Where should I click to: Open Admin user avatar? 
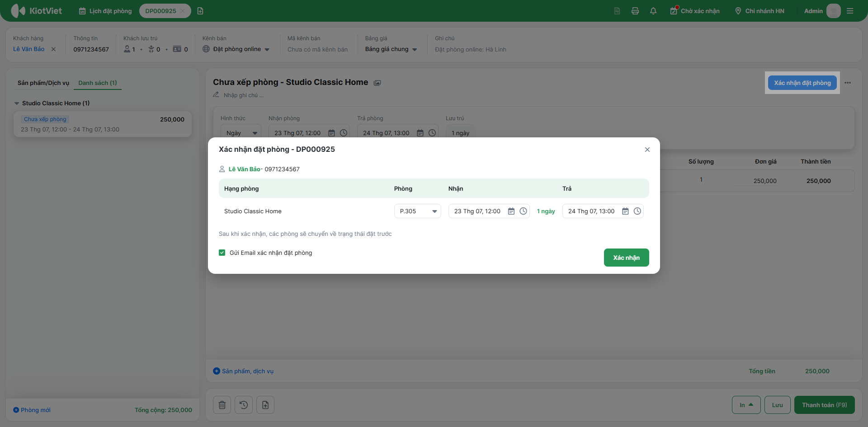833,11
